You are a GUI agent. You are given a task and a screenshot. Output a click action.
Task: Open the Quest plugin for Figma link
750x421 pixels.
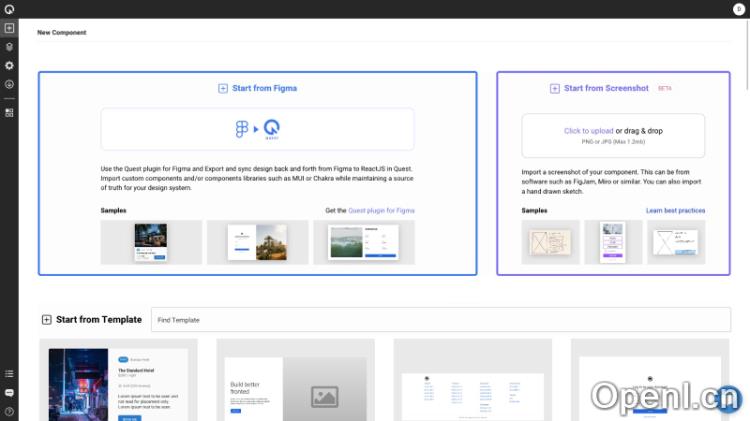[x=381, y=211]
